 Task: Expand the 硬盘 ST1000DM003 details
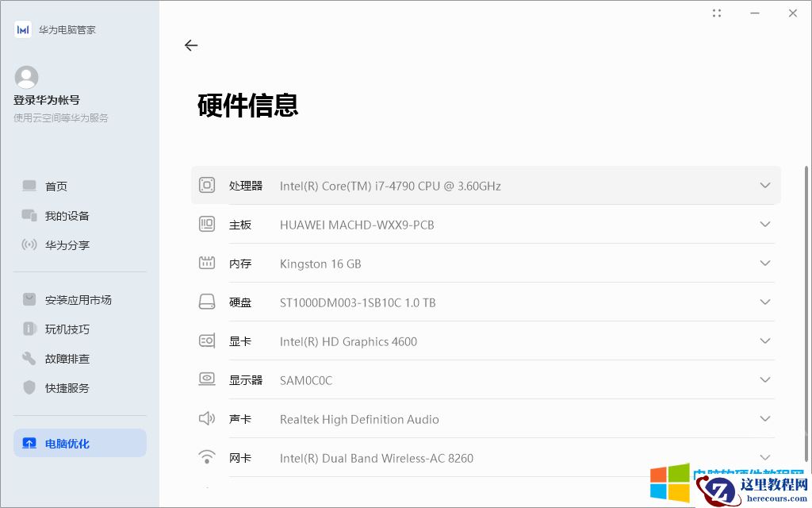765,302
